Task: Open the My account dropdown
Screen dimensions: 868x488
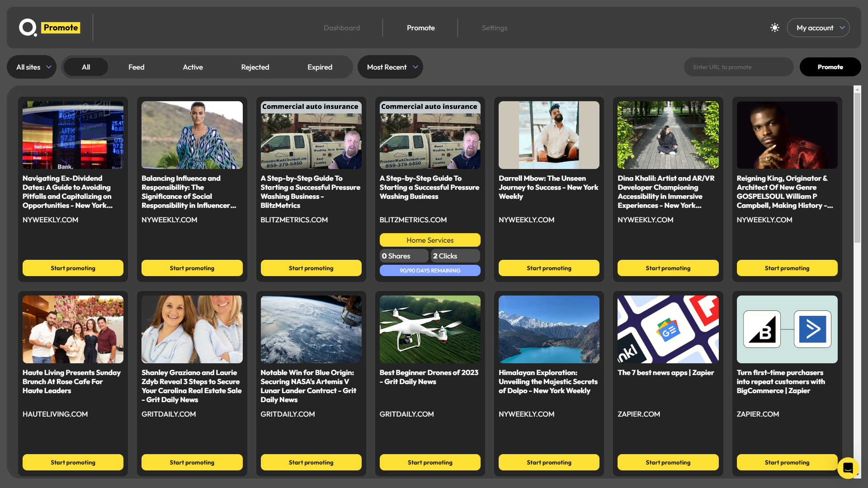Action: coord(818,28)
